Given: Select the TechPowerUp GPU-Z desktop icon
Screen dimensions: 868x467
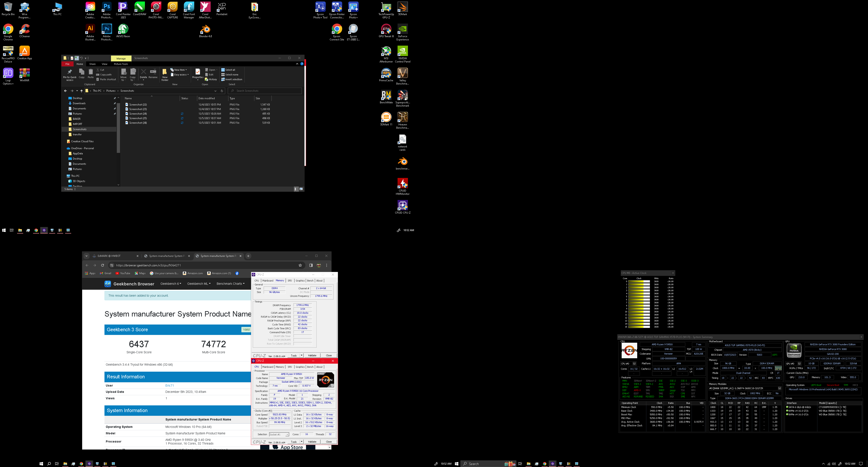Looking at the screenshot, I should 386,10.
